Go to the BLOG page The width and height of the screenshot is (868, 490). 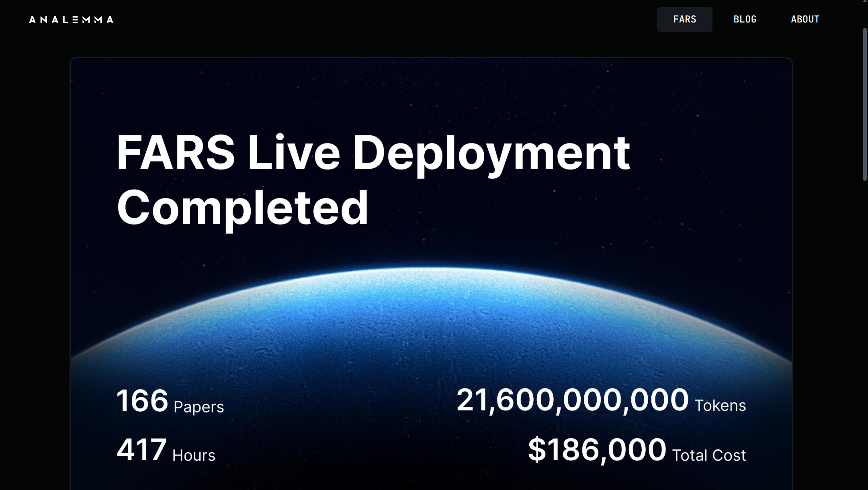coord(745,19)
